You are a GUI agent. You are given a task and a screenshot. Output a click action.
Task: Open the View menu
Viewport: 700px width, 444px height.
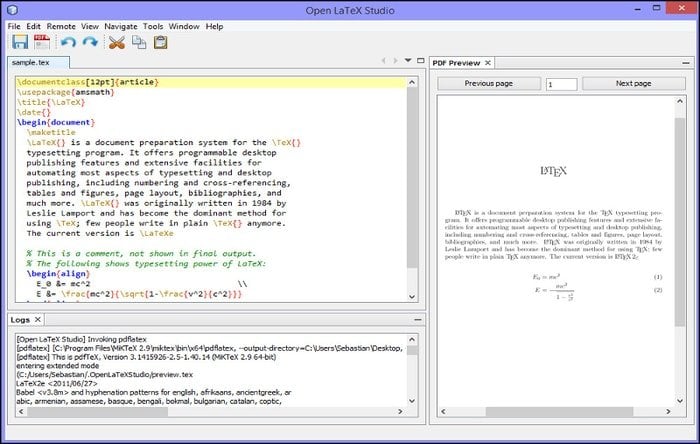tap(90, 26)
